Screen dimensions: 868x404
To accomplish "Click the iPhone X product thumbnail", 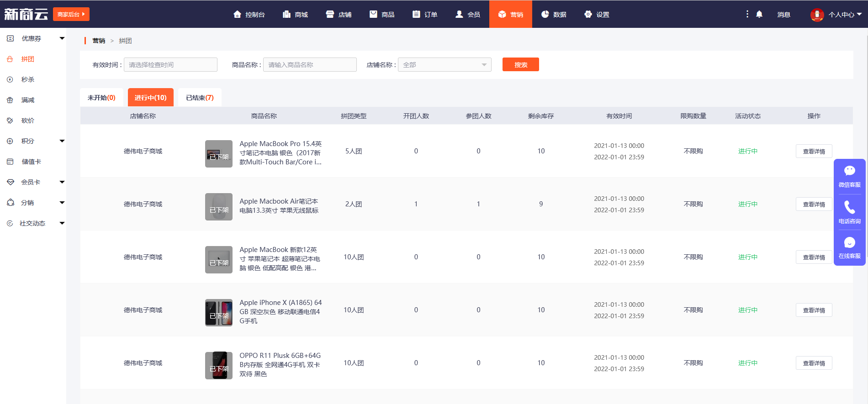I will click(219, 313).
